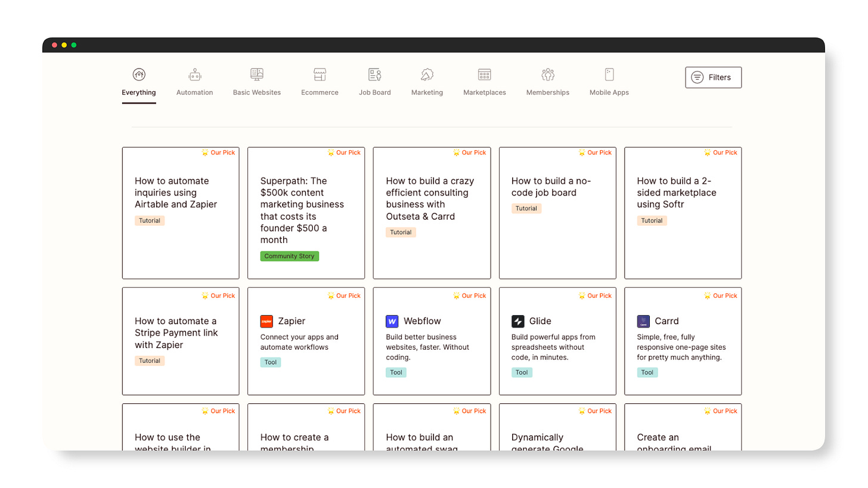
Task: Open the Marketing tab label
Action: coord(427,92)
